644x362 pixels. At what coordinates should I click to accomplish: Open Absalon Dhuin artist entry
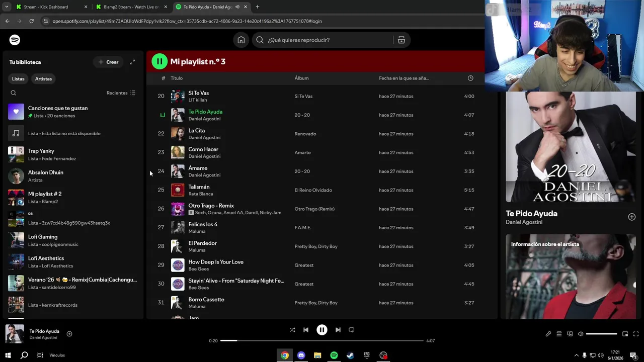pos(73,176)
